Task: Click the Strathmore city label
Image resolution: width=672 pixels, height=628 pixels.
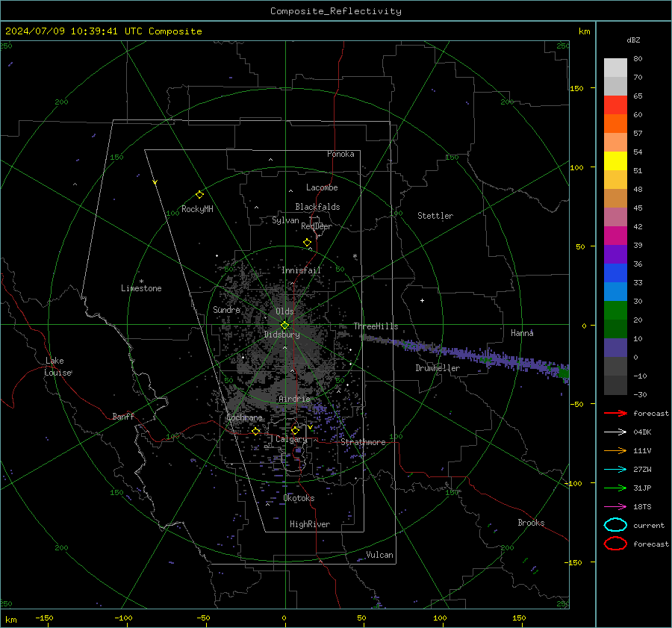Action: [363, 442]
